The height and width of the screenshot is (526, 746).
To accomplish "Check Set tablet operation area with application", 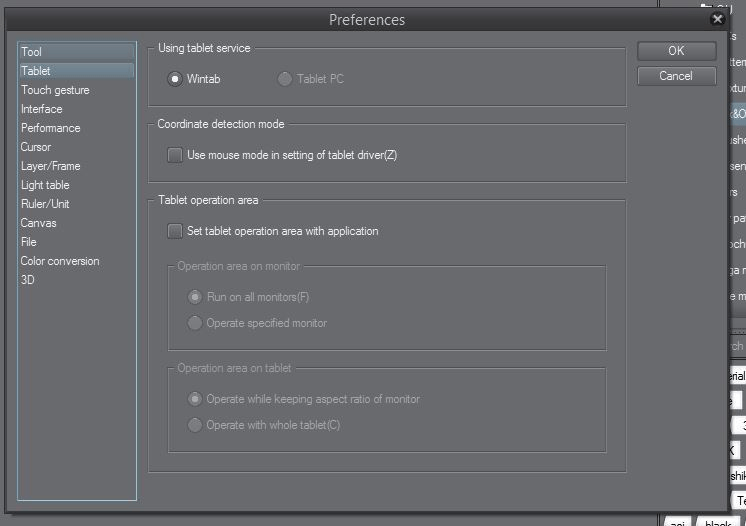I will pyautogui.click(x=176, y=231).
